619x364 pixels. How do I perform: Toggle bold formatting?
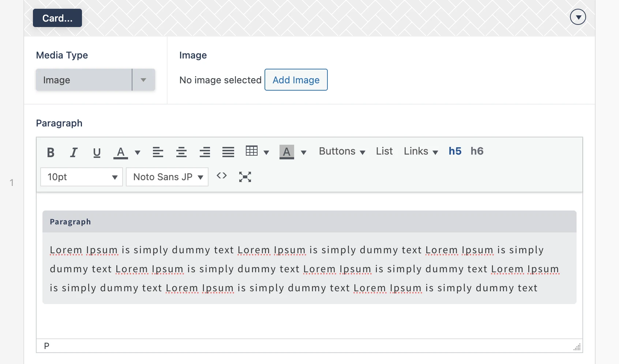click(x=51, y=152)
